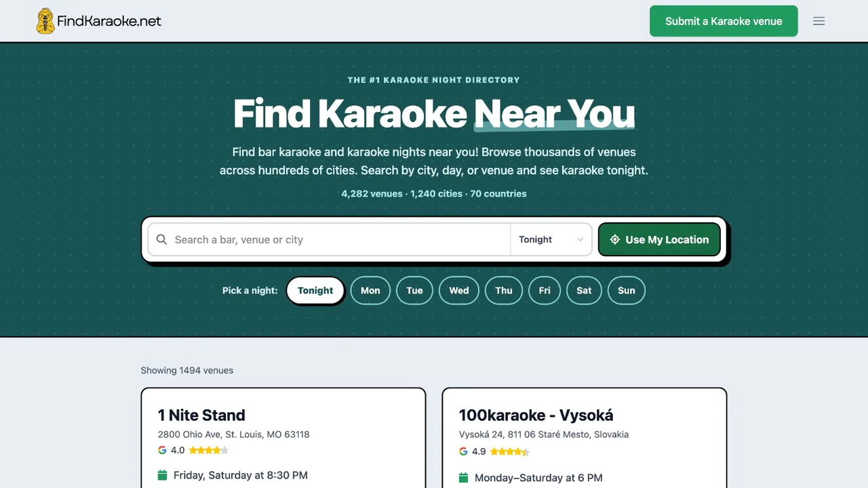Click the 4,282 venues stats line
The width and height of the screenshot is (868, 488).
click(x=434, y=193)
